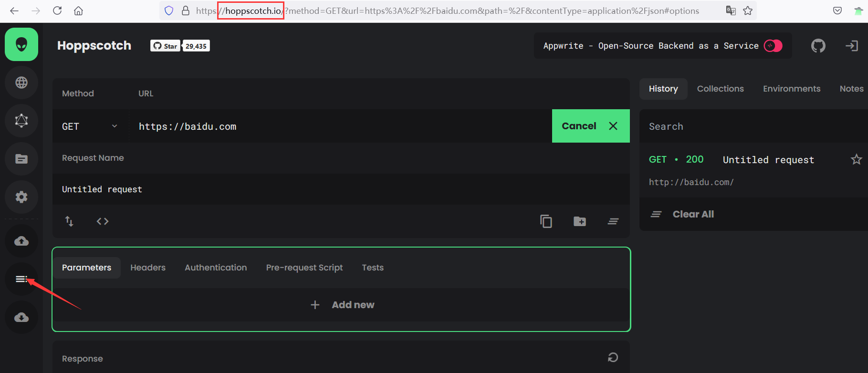Screen dimensions: 868x373
Task: Select the Parameters tab
Action: 86,268
